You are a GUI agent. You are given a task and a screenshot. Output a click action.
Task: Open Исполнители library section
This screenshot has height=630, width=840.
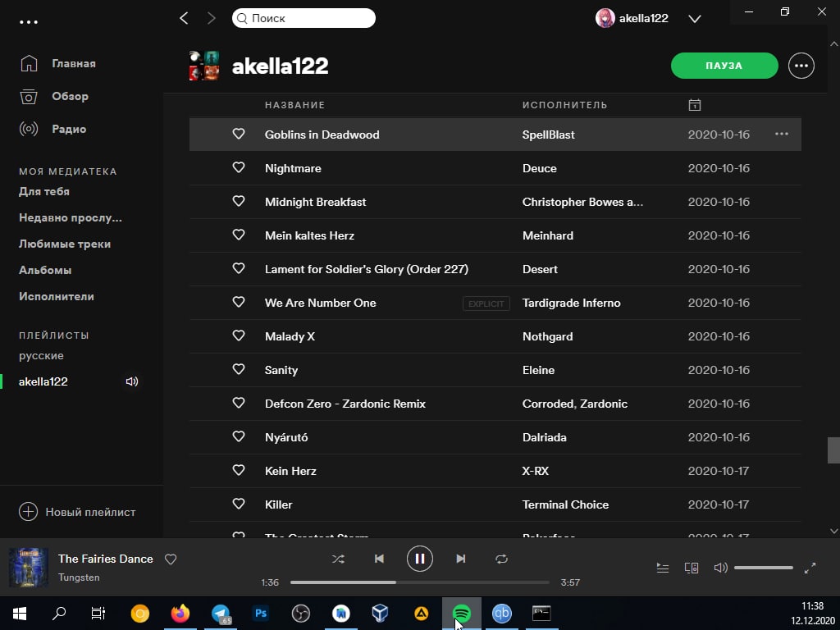pyautogui.click(x=57, y=296)
